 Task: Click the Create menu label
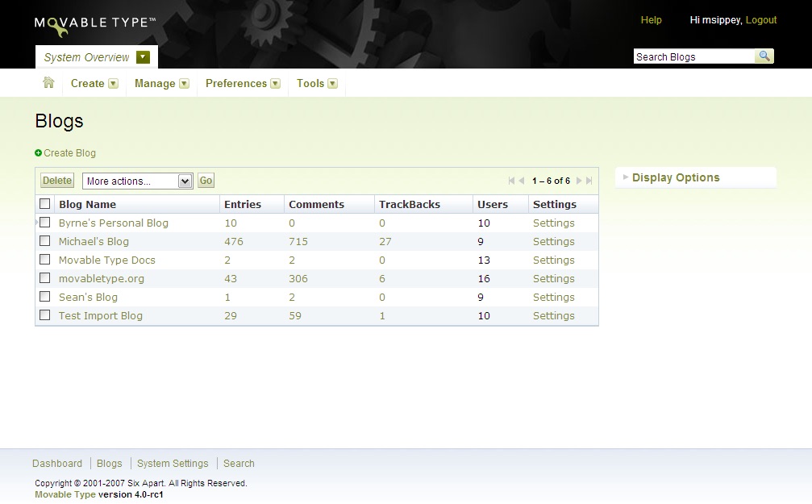click(88, 83)
